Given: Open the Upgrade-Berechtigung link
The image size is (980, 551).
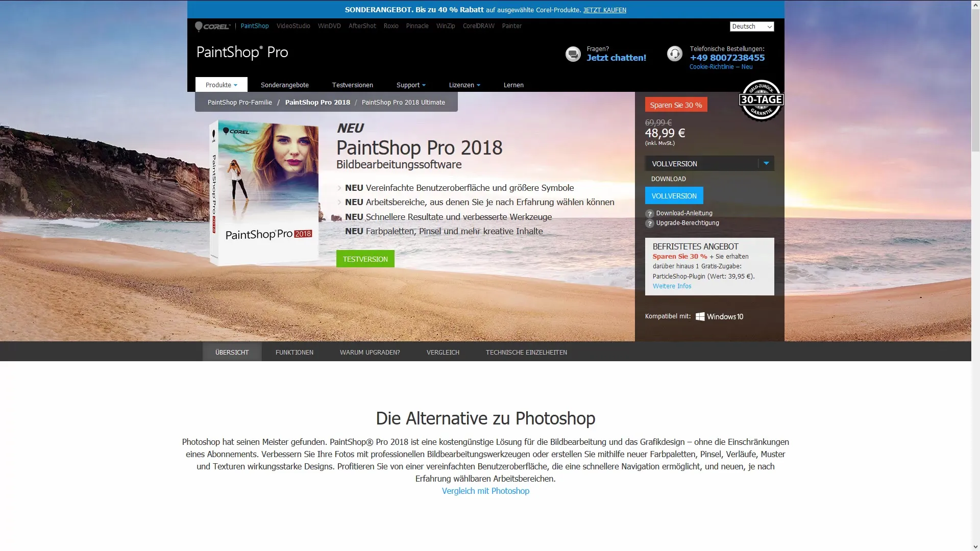Looking at the screenshot, I should (x=688, y=223).
